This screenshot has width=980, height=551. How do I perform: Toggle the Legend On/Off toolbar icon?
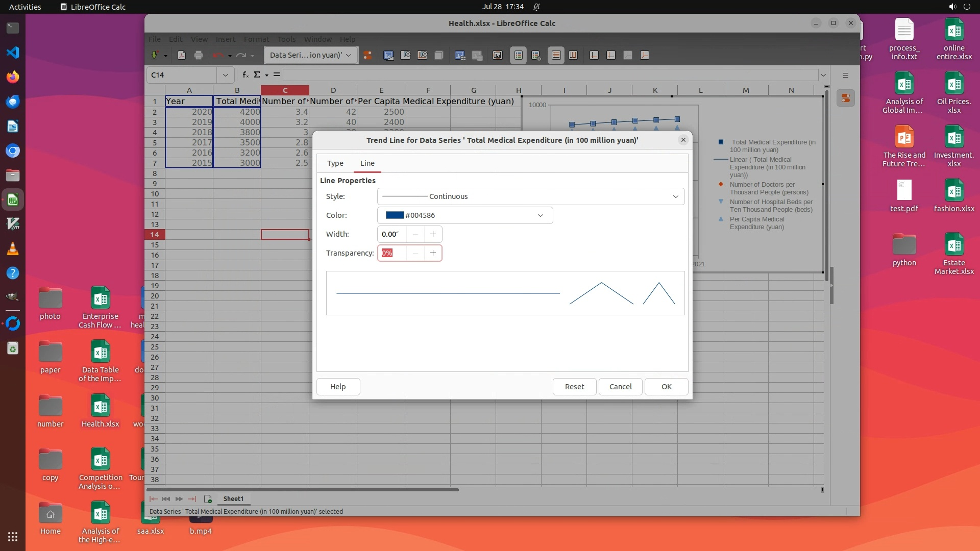518,55
